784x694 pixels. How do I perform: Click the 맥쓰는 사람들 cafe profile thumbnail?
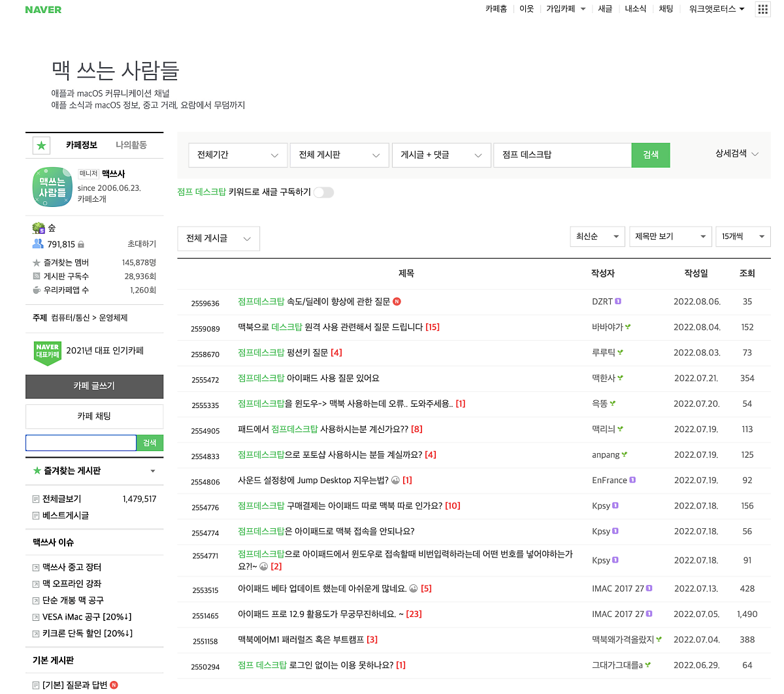pyautogui.click(x=52, y=187)
